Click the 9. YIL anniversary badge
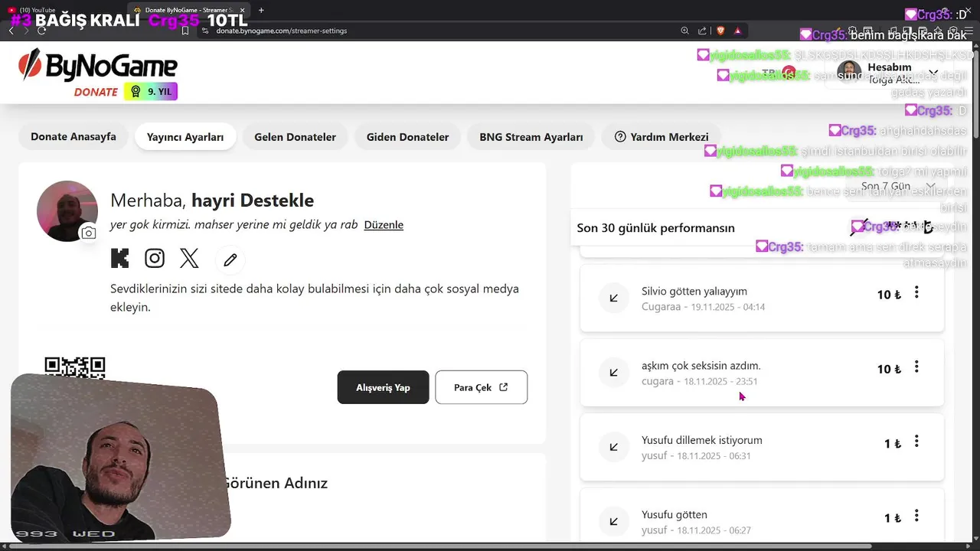 (x=151, y=91)
